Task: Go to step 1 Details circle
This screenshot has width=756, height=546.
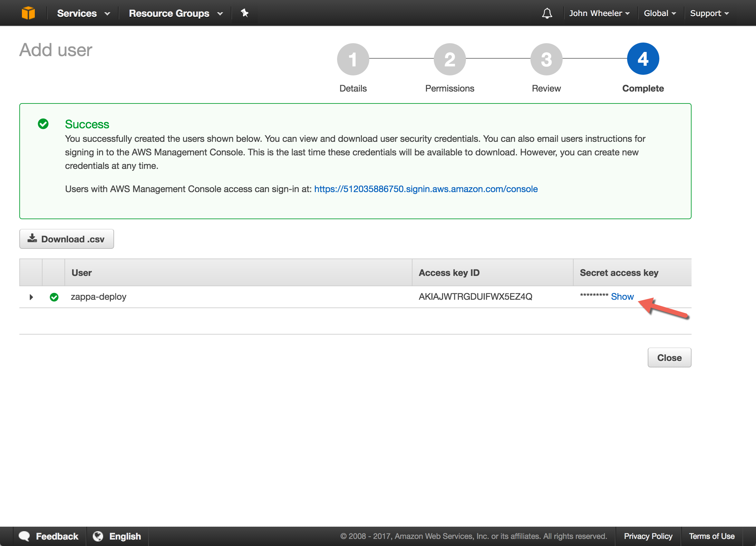Action: click(x=353, y=59)
